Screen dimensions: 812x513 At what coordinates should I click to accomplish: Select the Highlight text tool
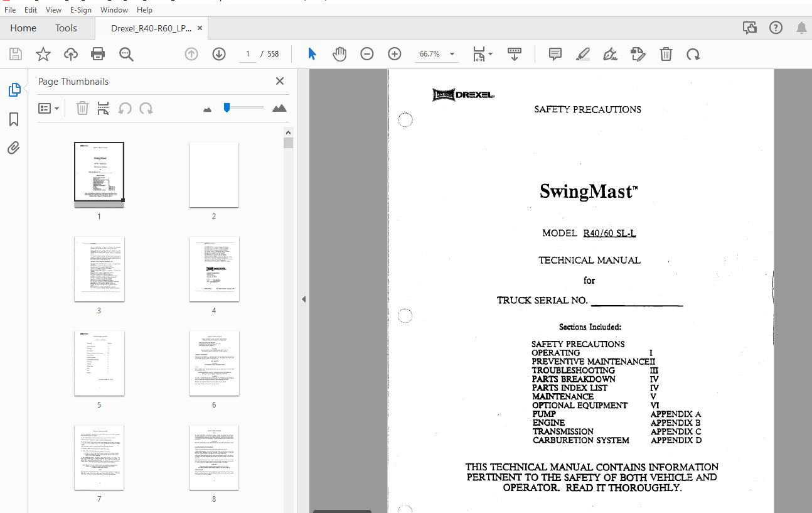tap(583, 54)
